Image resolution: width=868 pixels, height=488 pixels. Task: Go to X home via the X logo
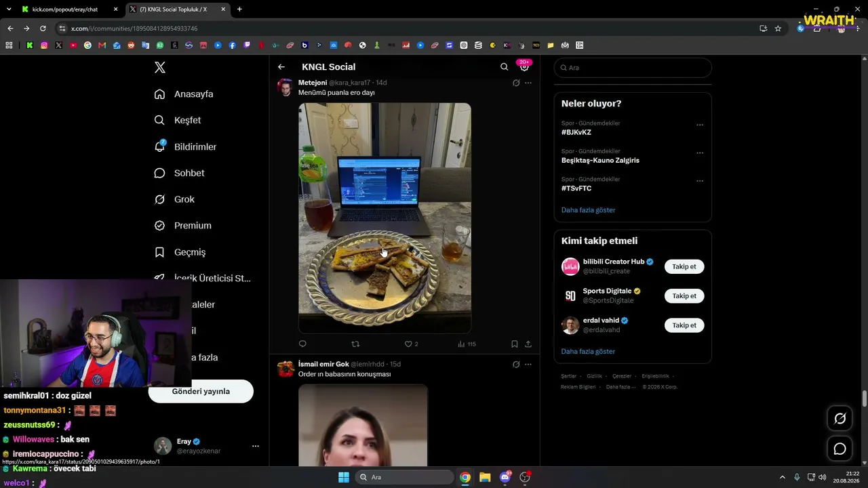pyautogui.click(x=160, y=67)
